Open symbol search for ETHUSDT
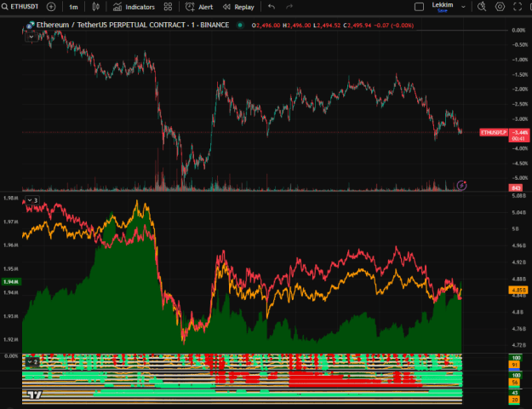 (20, 7)
